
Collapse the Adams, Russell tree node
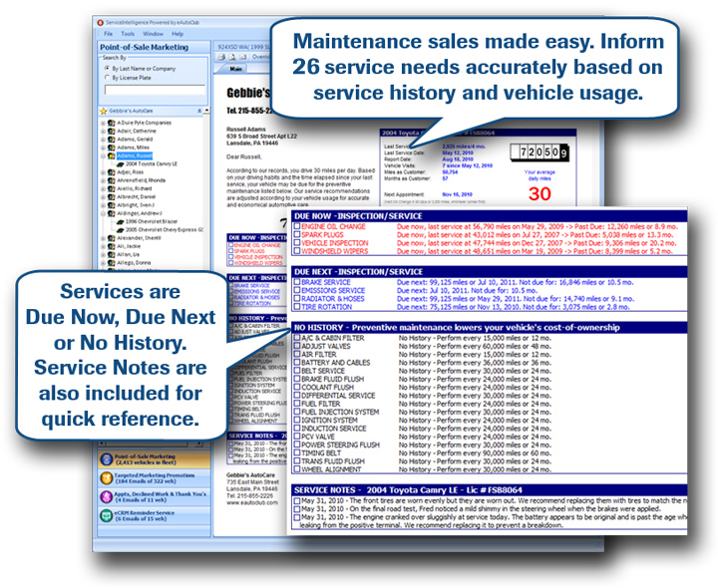[103, 155]
